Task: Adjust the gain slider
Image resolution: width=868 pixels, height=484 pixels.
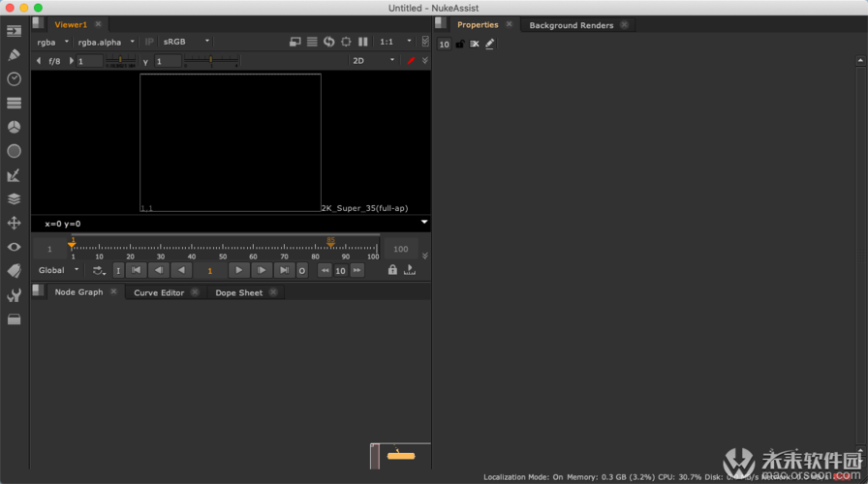Action: coord(121,60)
